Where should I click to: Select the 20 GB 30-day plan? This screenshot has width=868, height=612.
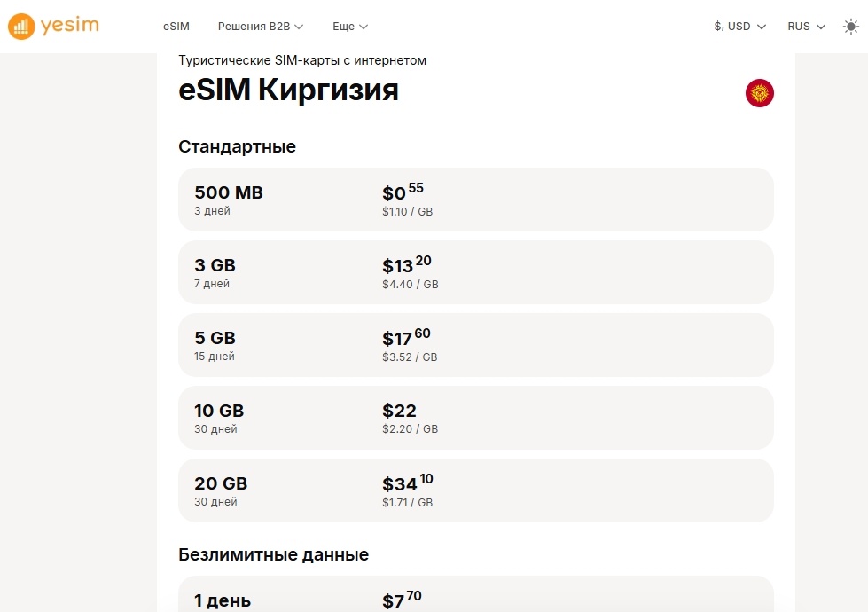[x=476, y=490]
